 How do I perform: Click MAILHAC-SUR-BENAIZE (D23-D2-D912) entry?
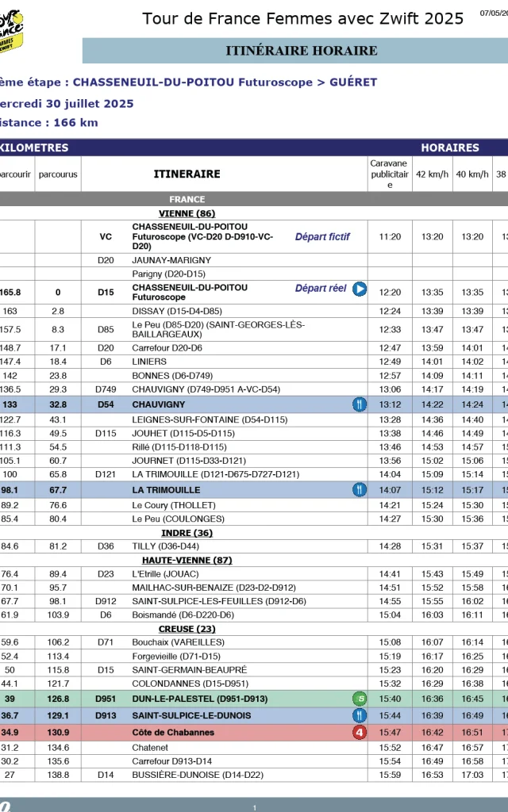pos(214,588)
